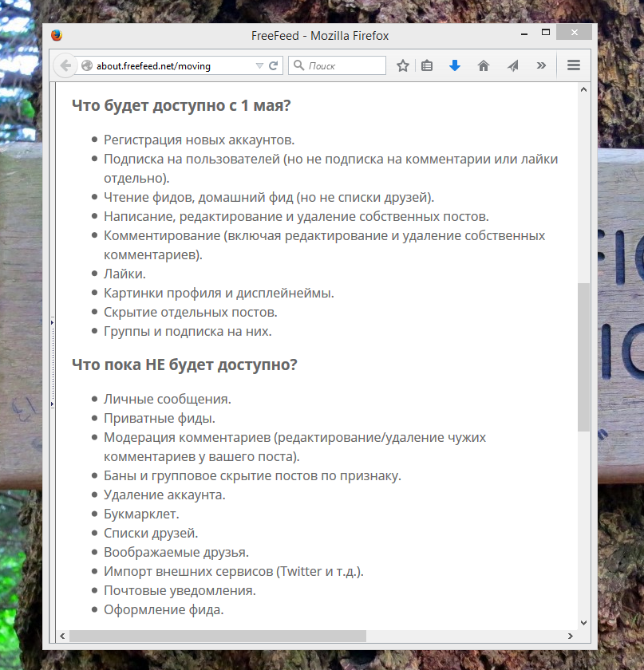
Task: Click the Back navigation button
Action: 65,65
